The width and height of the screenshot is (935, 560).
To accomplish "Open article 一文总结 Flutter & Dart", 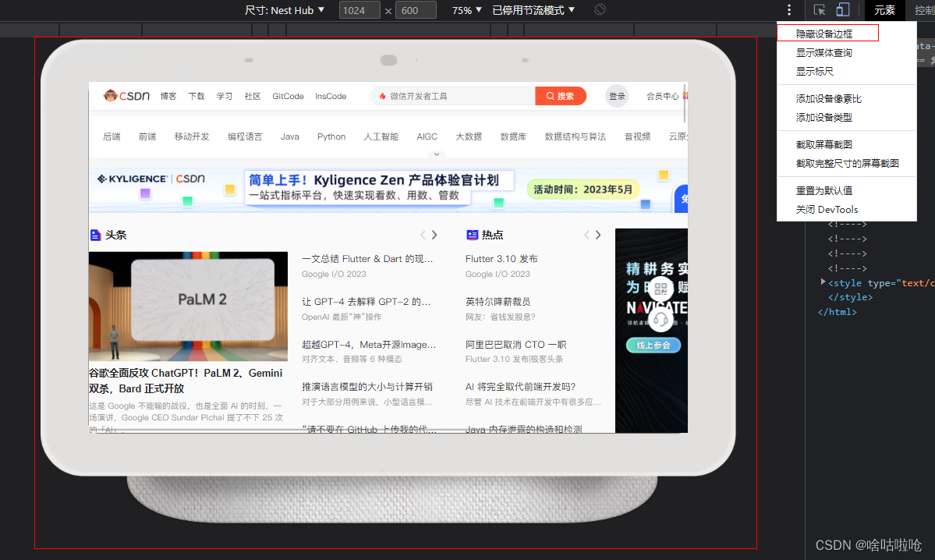I will (x=367, y=259).
